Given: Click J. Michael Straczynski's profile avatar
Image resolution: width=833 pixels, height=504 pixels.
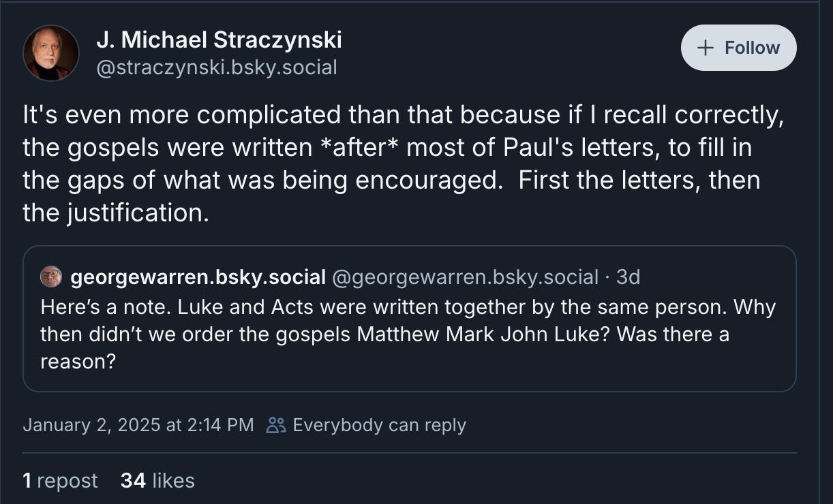Looking at the screenshot, I should click(51, 53).
